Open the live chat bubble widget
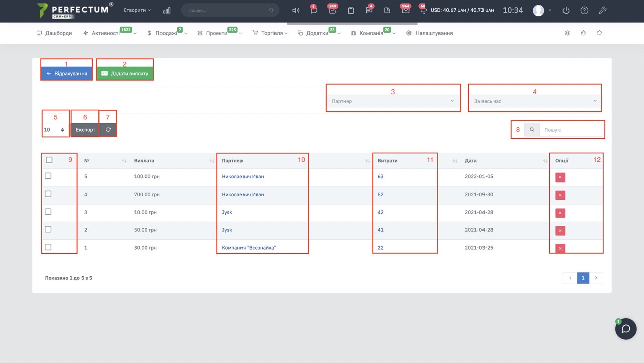This screenshot has width=644, height=363. [626, 329]
